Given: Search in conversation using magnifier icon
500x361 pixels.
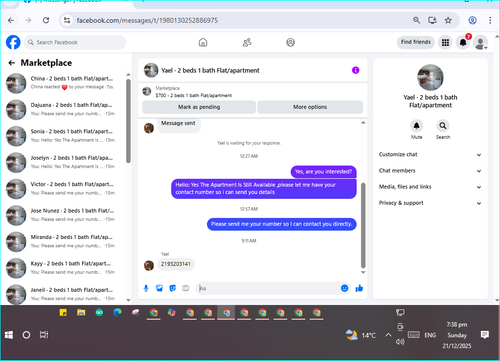Looking at the screenshot, I should coord(443,126).
